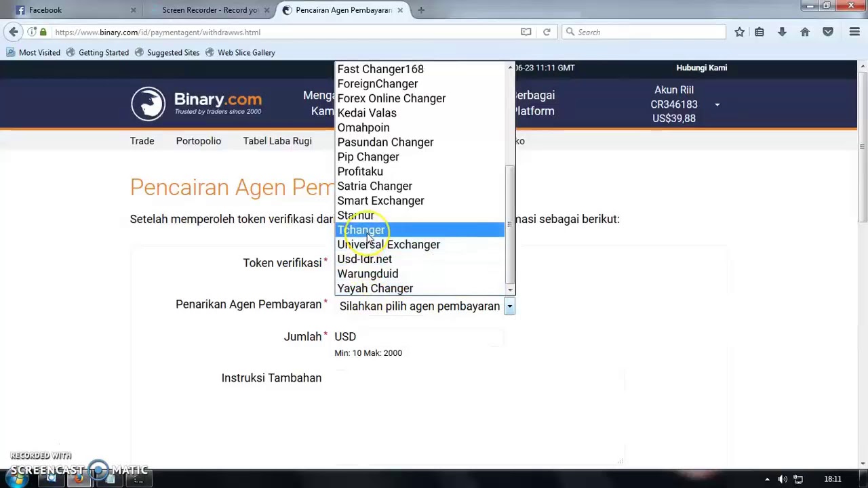The height and width of the screenshot is (488, 868).
Task: Expand the account CR346183 dropdown arrow
Action: tap(717, 104)
